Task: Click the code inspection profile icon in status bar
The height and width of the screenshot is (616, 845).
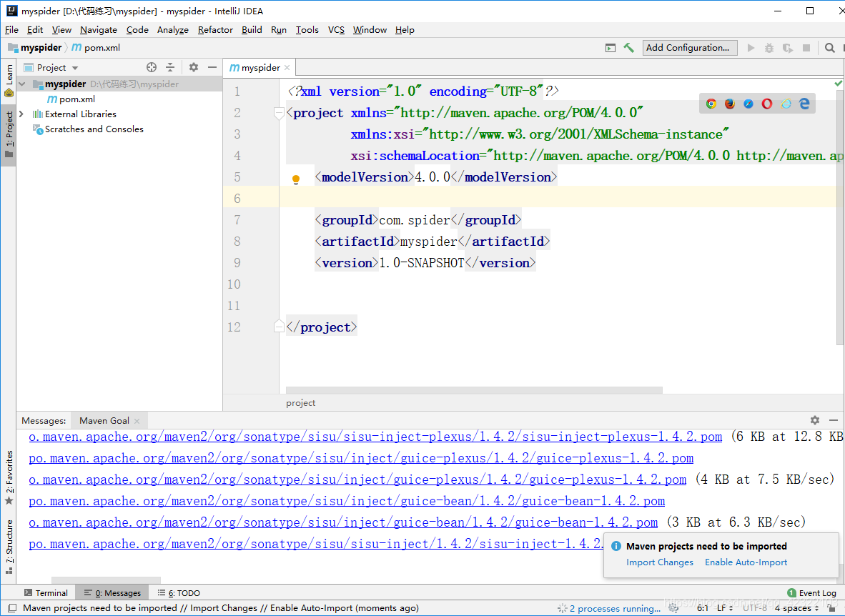Action: coord(673,608)
